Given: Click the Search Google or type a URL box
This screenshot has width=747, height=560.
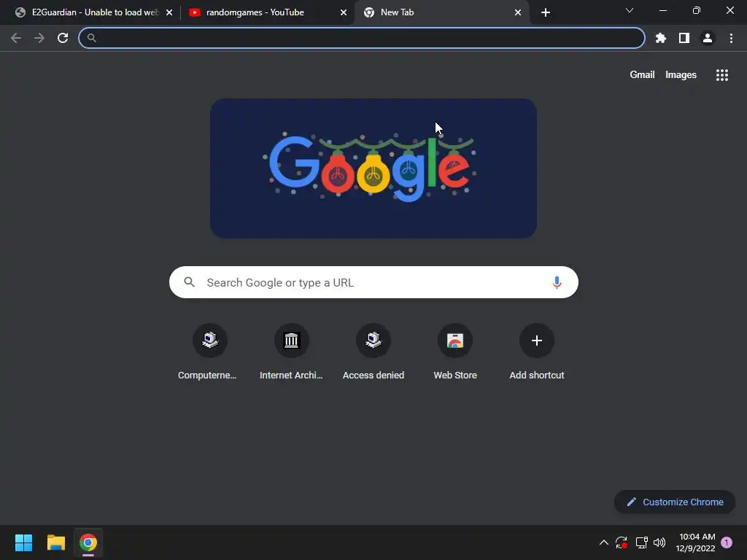Looking at the screenshot, I should 373,282.
